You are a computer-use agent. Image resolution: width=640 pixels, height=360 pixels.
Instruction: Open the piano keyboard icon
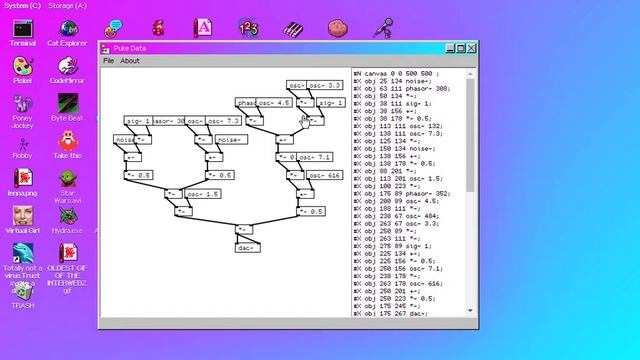pyautogui.click(x=293, y=29)
